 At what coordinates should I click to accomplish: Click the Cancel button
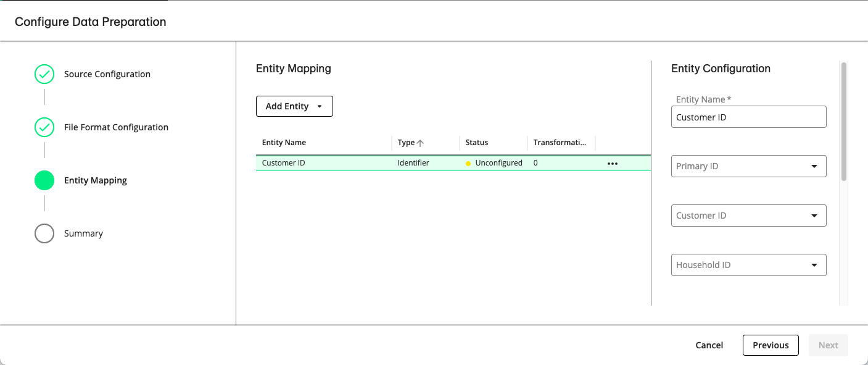(x=709, y=345)
